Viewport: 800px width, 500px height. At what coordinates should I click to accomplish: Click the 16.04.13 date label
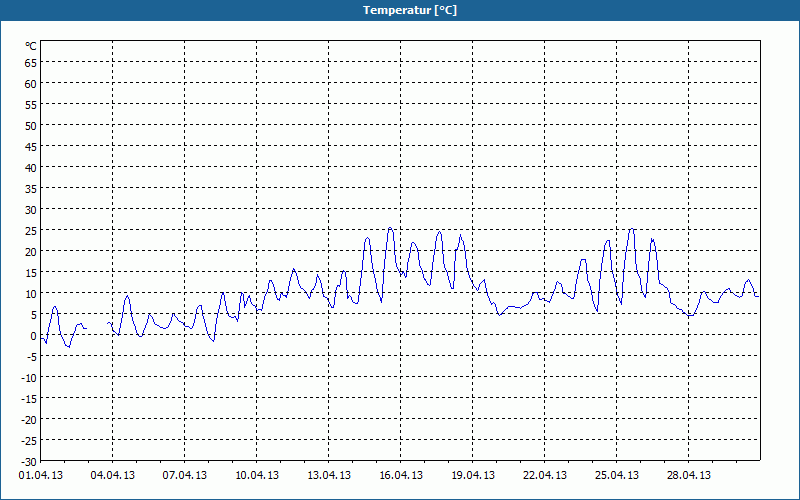click(401, 476)
